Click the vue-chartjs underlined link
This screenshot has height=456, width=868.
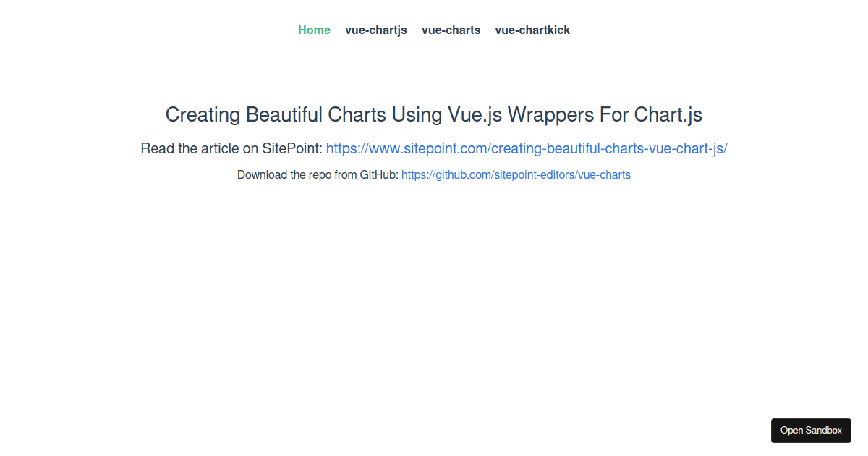tap(376, 30)
